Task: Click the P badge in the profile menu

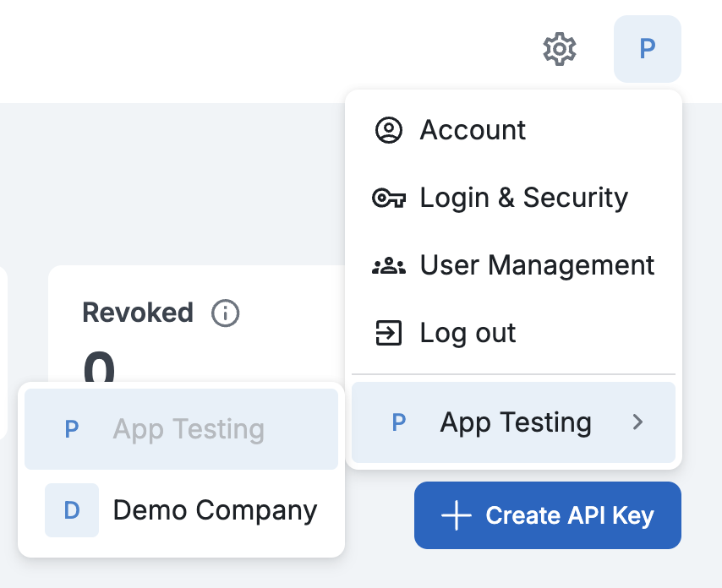Action: (399, 422)
